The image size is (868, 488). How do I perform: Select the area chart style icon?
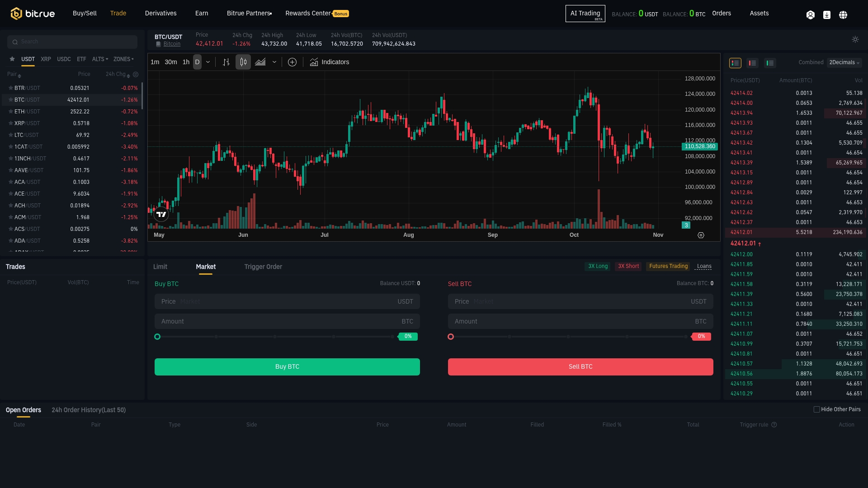pos(260,62)
